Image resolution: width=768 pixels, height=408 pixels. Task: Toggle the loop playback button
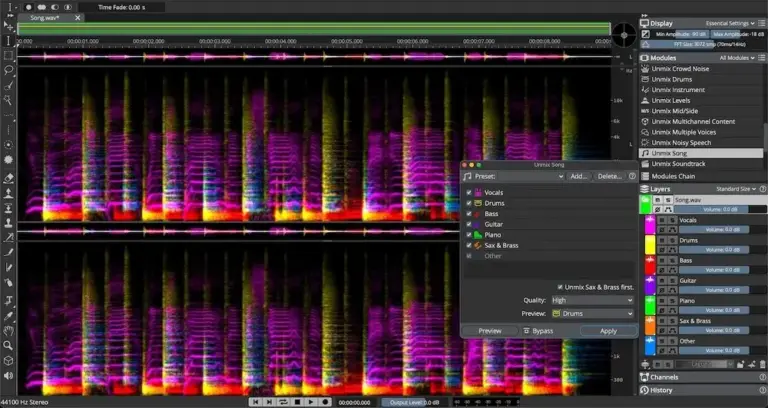point(283,402)
